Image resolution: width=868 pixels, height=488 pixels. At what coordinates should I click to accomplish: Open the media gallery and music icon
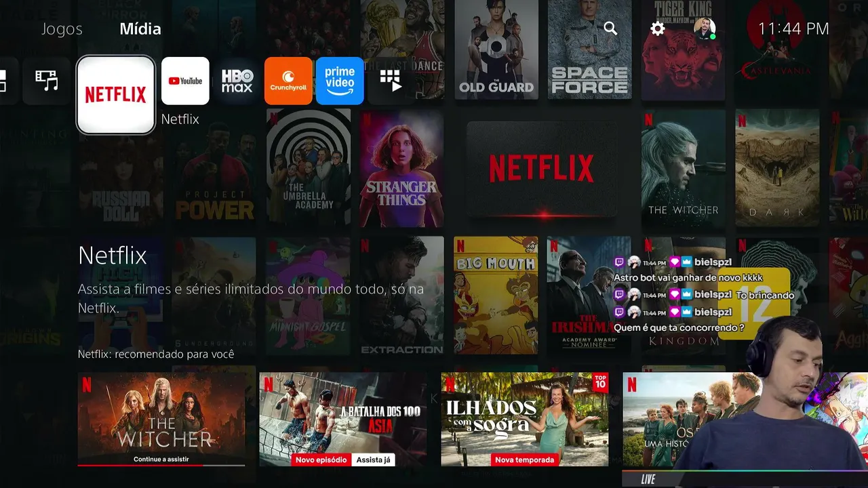tap(47, 81)
